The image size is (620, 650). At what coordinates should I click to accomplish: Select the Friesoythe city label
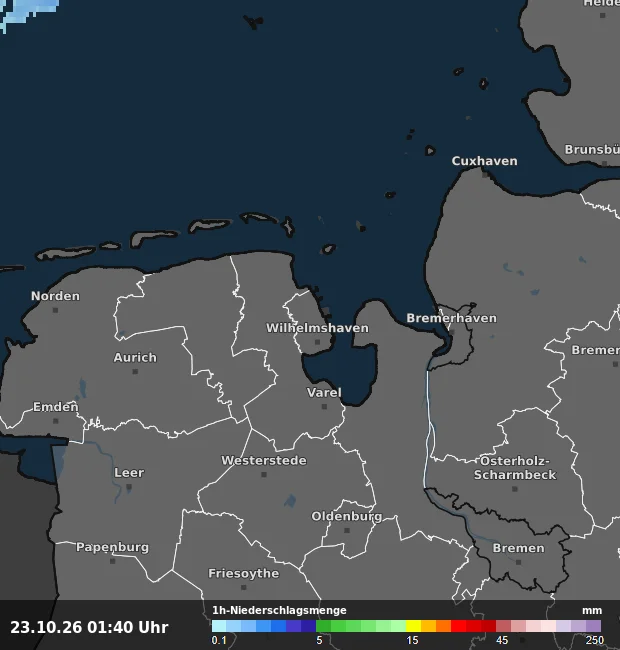(x=244, y=573)
